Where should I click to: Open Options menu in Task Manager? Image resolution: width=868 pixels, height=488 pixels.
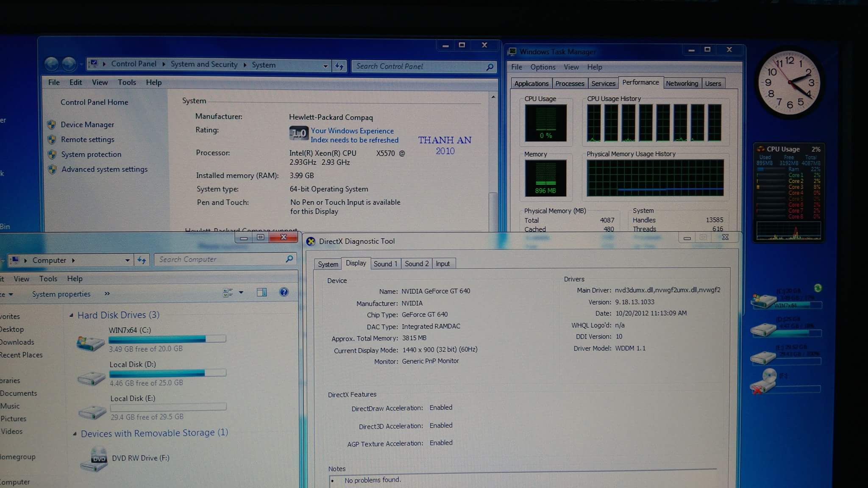pyautogui.click(x=542, y=67)
